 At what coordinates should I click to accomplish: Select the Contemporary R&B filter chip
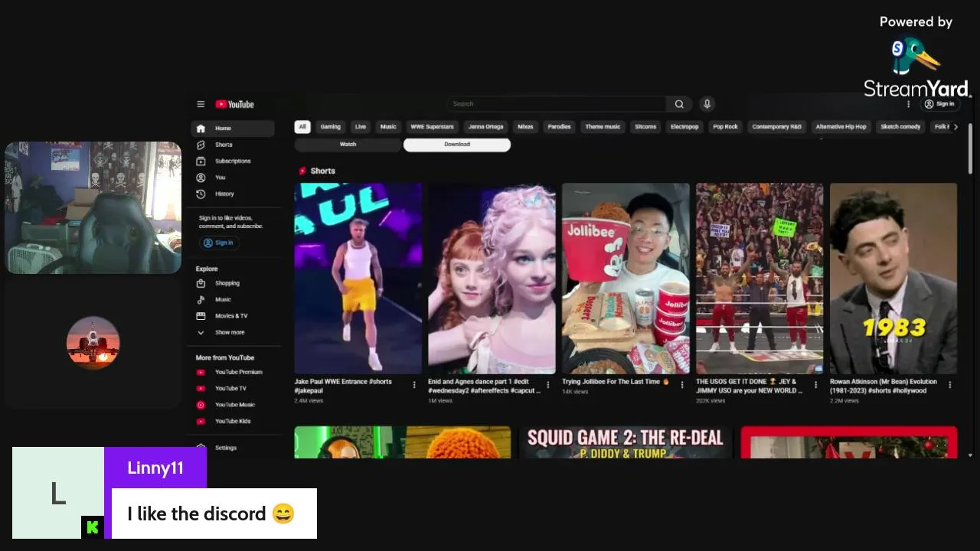pyautogui.click(x=776, y=127)
